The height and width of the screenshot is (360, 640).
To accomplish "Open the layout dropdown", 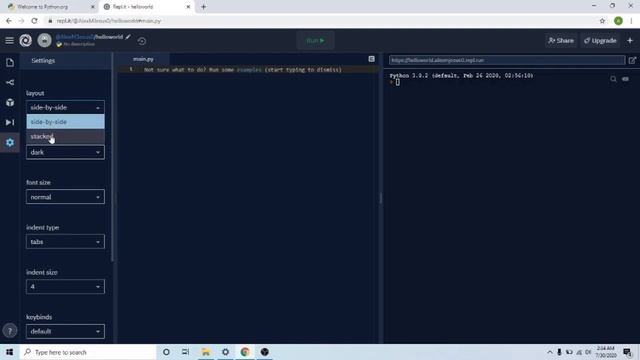I will point(65,107).
